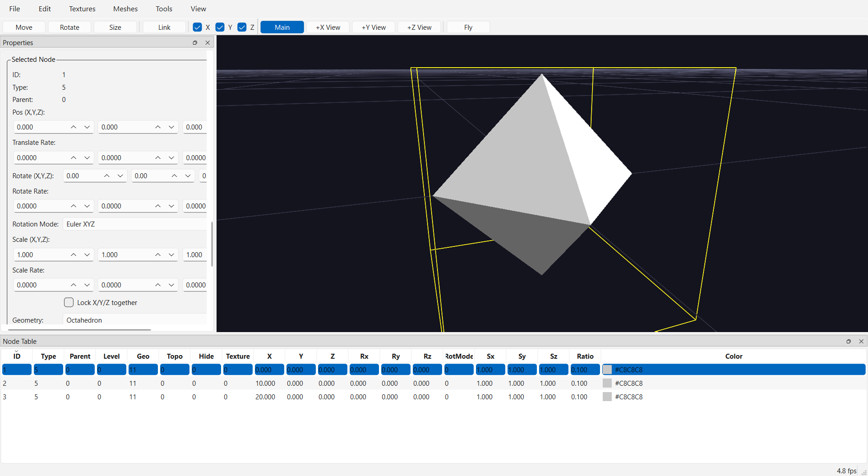The image size is (868, 476).
Task: Increase Rotate Y with up arrow
Action: coord(175,176)
